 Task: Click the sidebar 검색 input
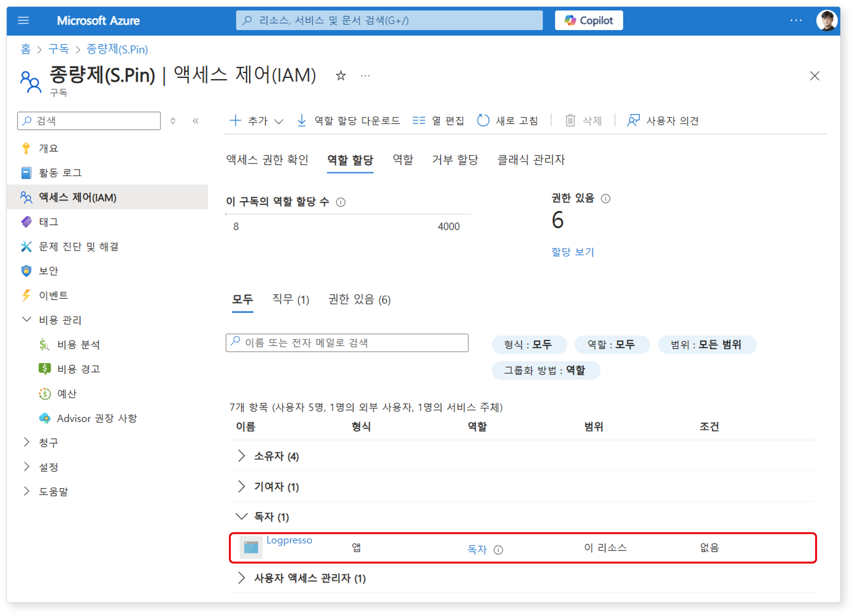[x=89, y=121]
